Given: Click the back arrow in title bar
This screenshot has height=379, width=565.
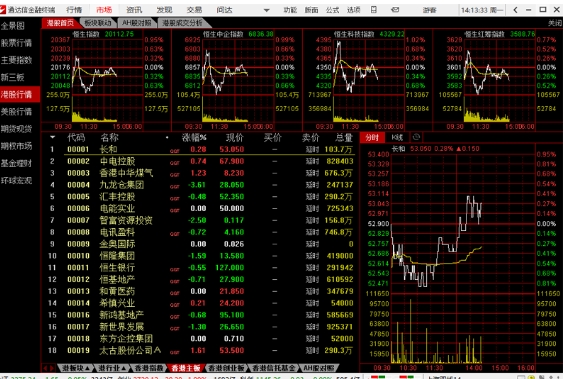Looking at the screenshot, I should [x=516, y=10].
